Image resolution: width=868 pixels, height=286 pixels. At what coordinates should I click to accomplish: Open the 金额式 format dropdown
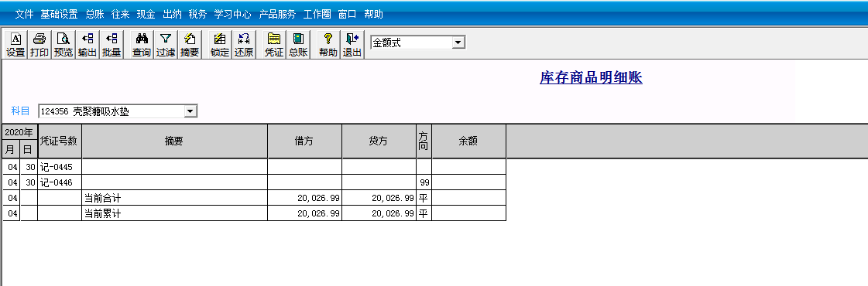pyautogui.click(x=458, y=43)
